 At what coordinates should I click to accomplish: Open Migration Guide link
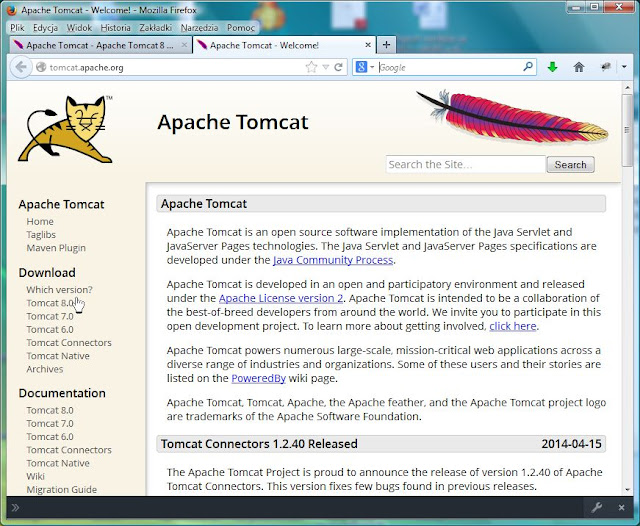tap(62, 489)
